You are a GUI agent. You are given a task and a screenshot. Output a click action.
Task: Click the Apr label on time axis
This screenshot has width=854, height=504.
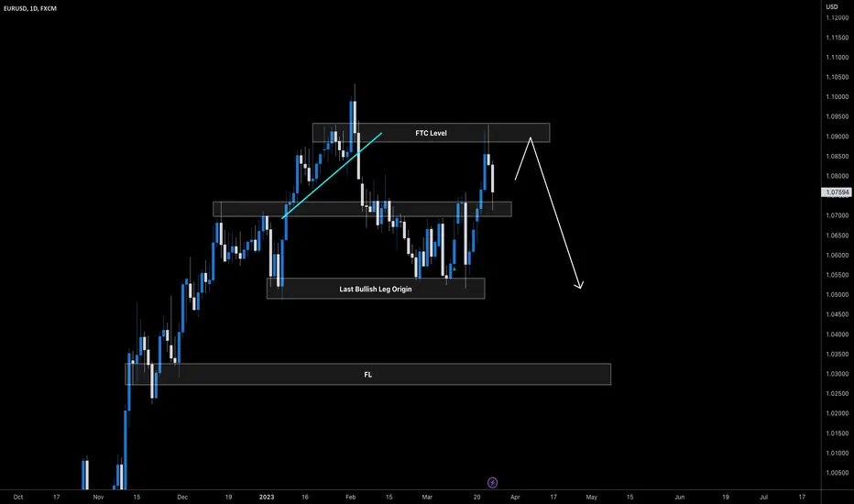coord(515,497)
